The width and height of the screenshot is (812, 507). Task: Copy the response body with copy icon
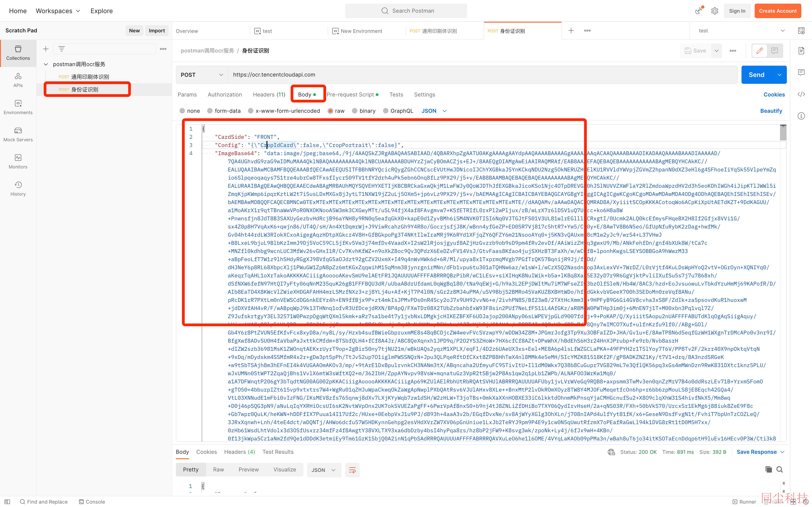coord(768,469)
